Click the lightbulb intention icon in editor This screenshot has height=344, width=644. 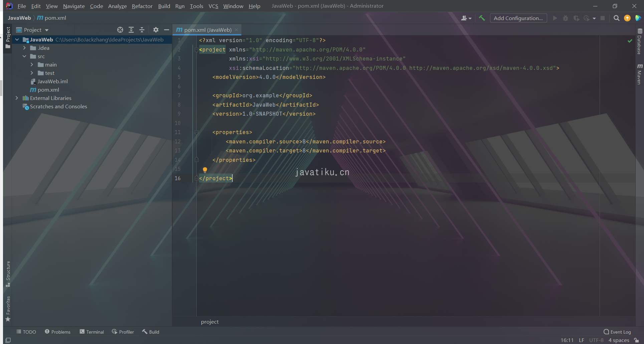tap(205, 170)
